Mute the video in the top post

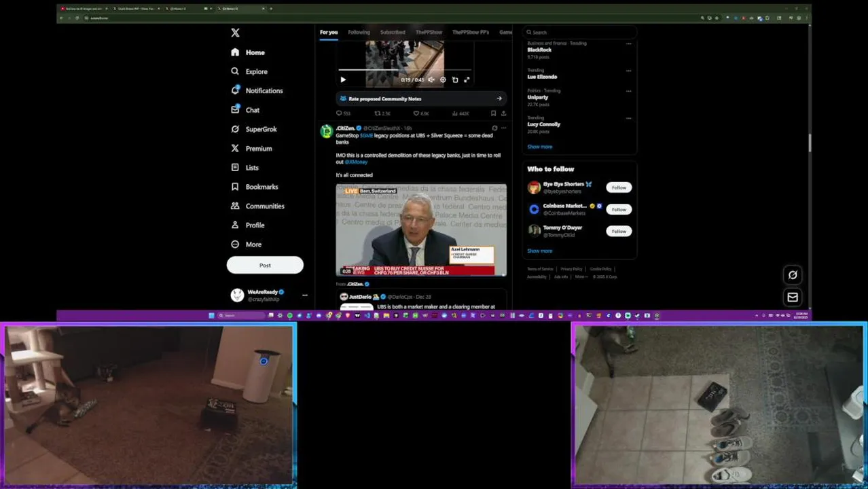tap(431, 79)
